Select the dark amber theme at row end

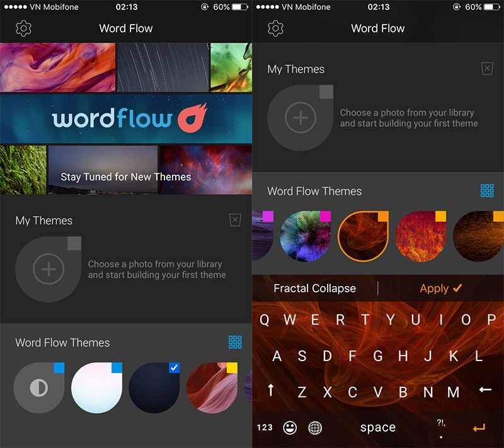point(478,236)
